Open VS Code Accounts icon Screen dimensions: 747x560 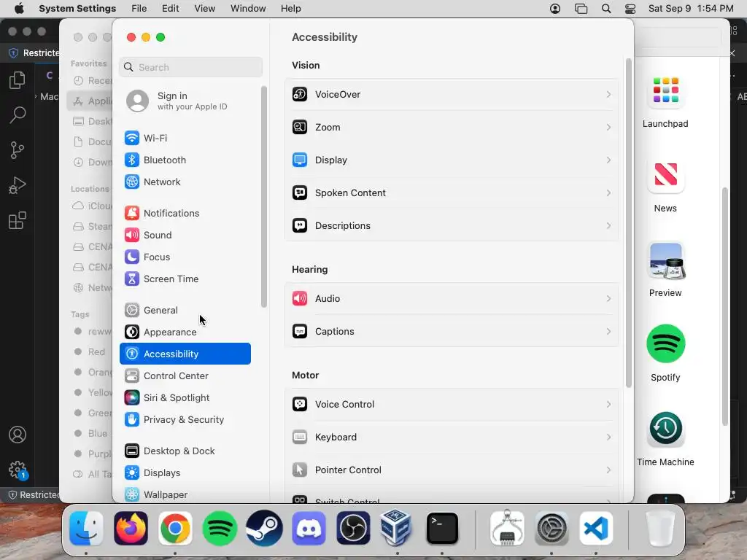pos(18,435)
